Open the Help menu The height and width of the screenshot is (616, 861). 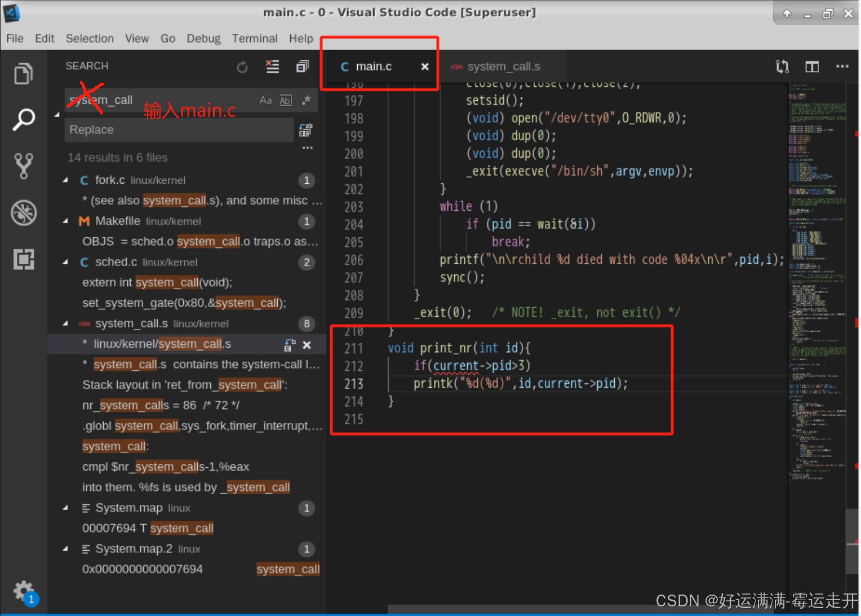[301, 38]
